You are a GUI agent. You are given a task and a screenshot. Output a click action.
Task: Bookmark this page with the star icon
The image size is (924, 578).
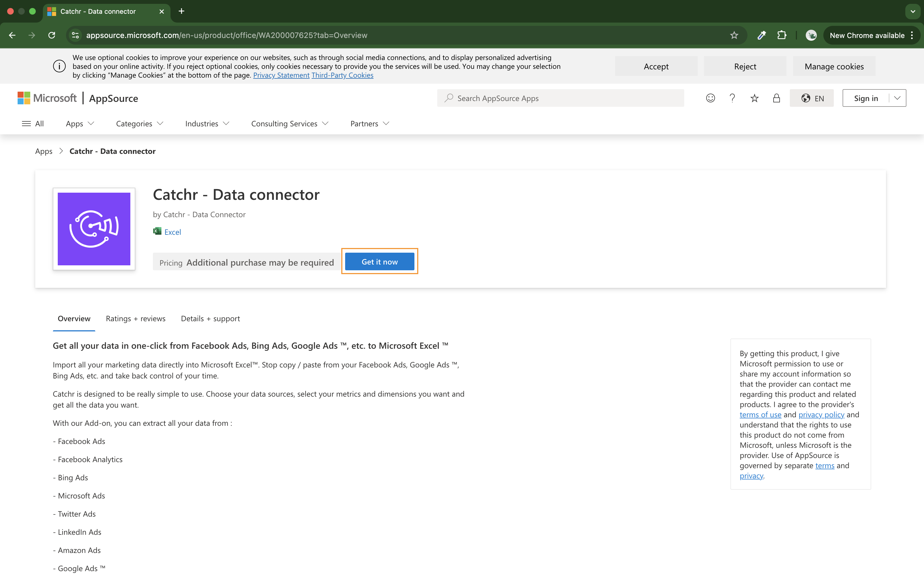[734, 35]
